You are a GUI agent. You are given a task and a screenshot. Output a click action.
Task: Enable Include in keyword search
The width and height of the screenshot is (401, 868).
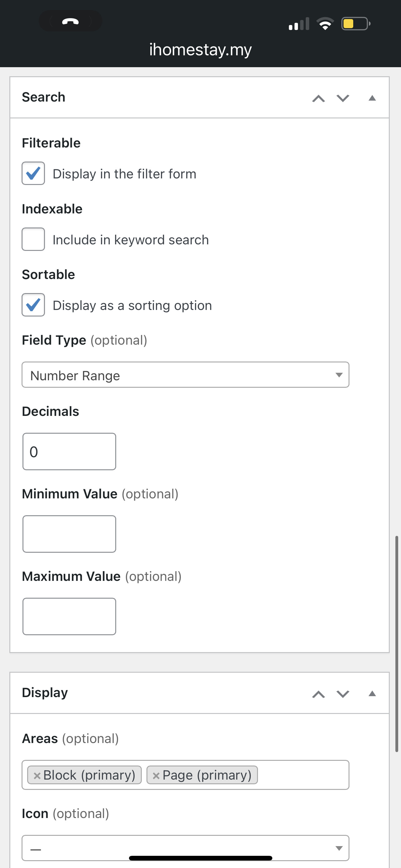click(33, 239)
